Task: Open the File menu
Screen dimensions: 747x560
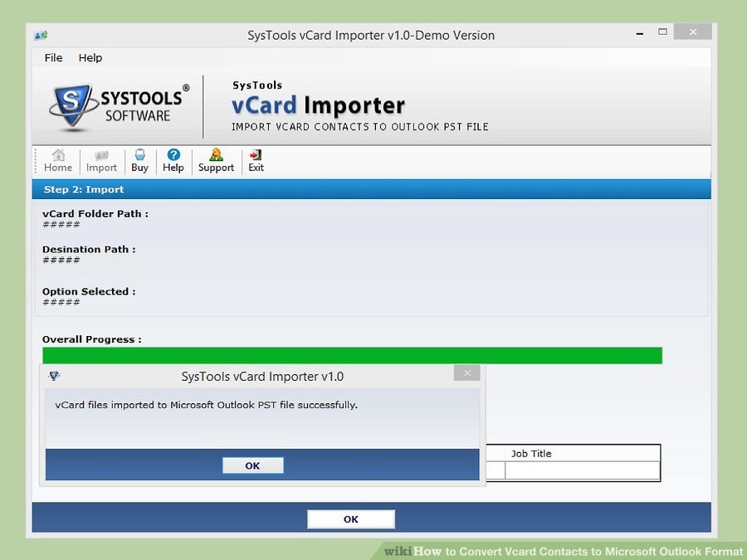Action: tap(53, 58)
